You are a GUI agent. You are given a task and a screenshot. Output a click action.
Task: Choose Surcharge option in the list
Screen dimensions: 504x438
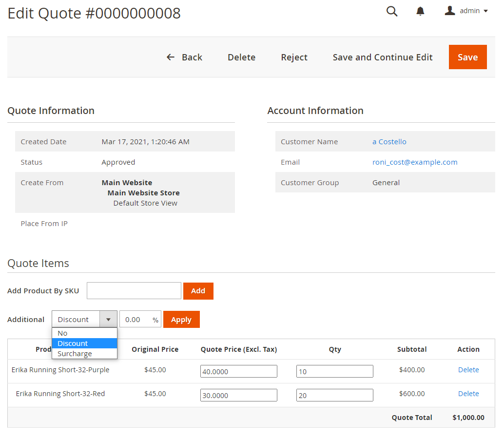coord(75,354)
